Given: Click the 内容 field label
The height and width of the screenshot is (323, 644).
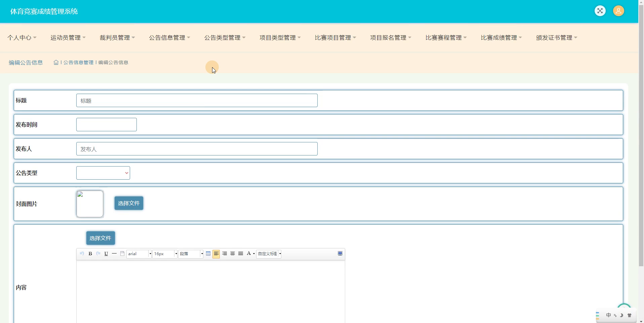Looking at the screenshot, I should (21, 287).
